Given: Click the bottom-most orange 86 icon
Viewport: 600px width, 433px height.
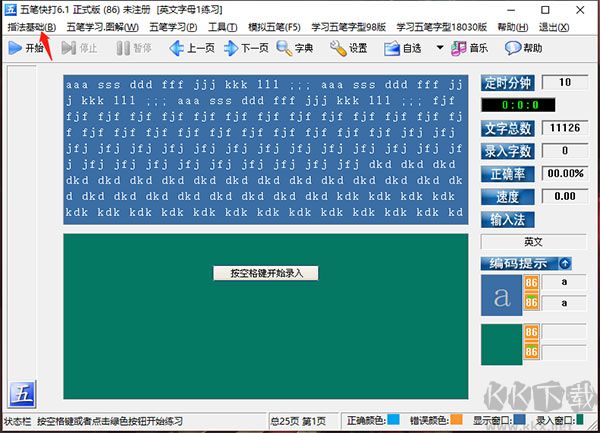Looking at the screenshot, I should [531, 351].
